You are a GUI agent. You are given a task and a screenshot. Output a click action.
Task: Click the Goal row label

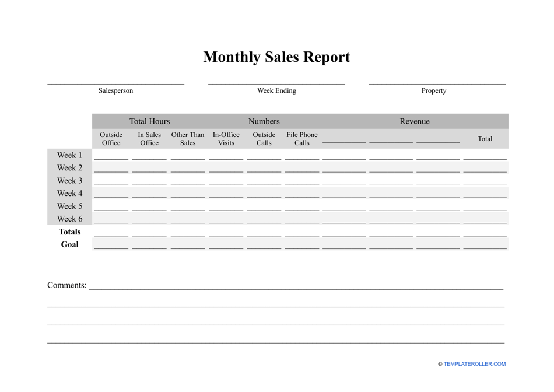coord(69,244)
